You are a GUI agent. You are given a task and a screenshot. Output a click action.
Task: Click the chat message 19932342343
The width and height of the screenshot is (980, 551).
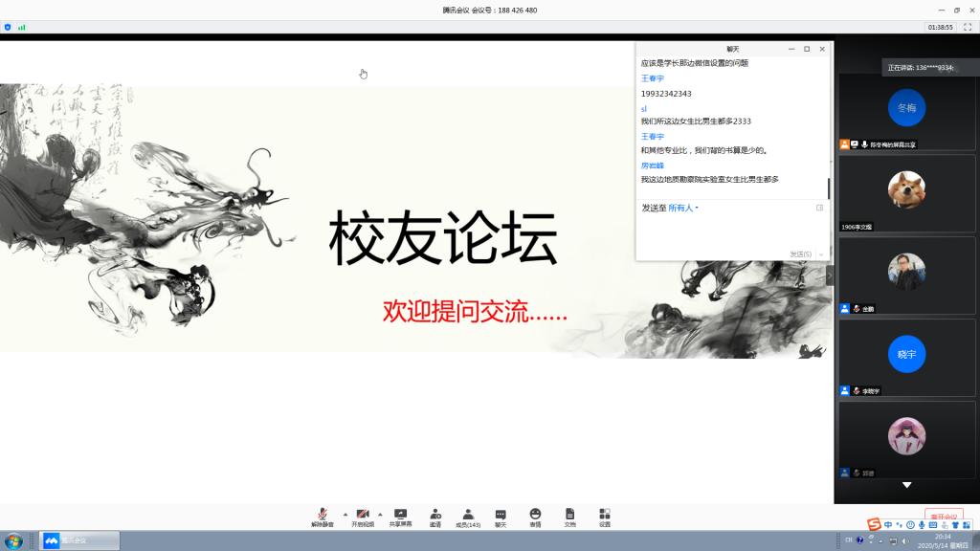click(x=666, y=94)
